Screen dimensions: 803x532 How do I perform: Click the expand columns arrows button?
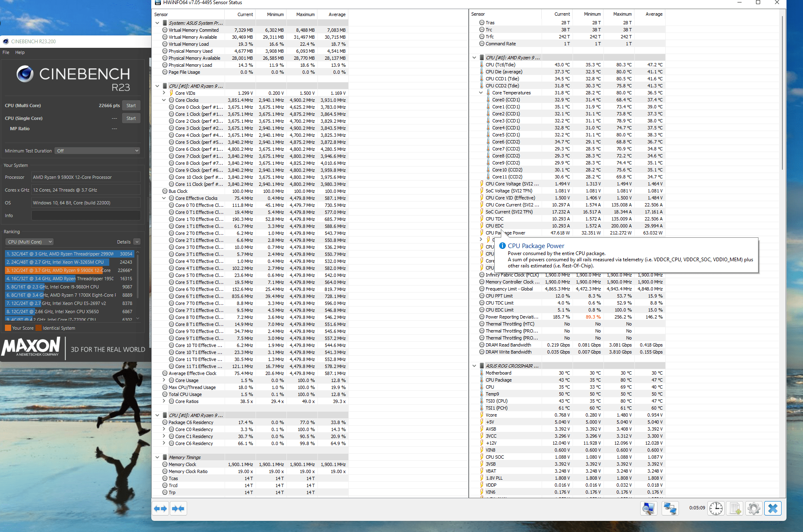(x=160, y=509)
